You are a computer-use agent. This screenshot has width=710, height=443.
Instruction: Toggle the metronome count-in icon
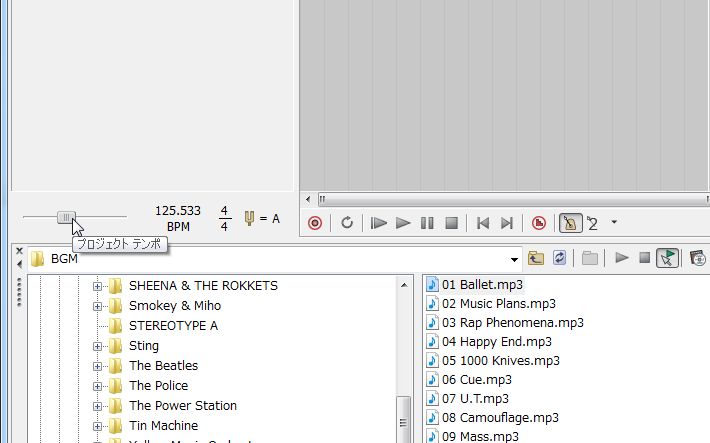[x=592, y=223]
